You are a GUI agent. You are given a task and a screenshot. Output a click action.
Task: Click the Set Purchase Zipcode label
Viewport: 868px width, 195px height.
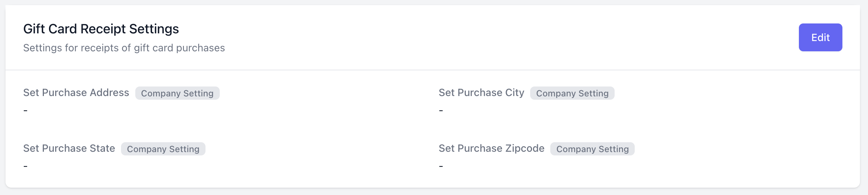pyautogui.click(x=491, y=148)
